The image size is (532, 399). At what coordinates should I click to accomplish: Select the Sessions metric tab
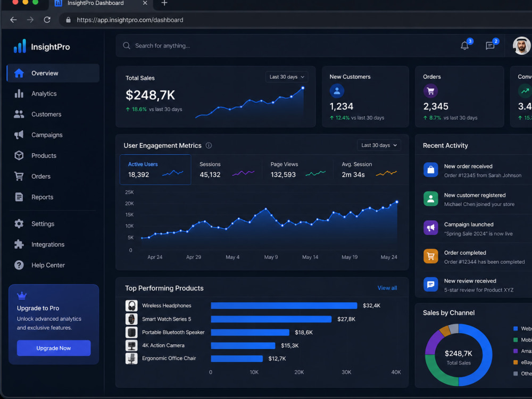(x=227, y=170)
